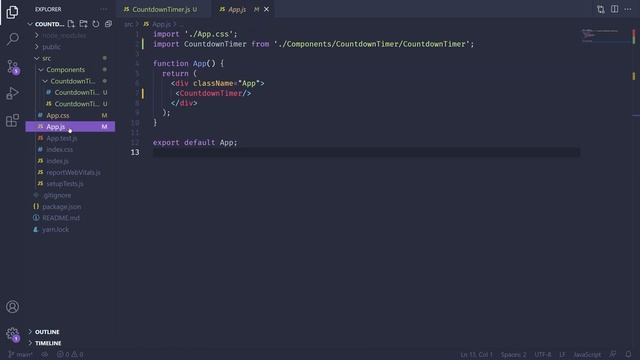
Task: Open the CountdownTi... CSS file in tree
Action: click(77, 93)
